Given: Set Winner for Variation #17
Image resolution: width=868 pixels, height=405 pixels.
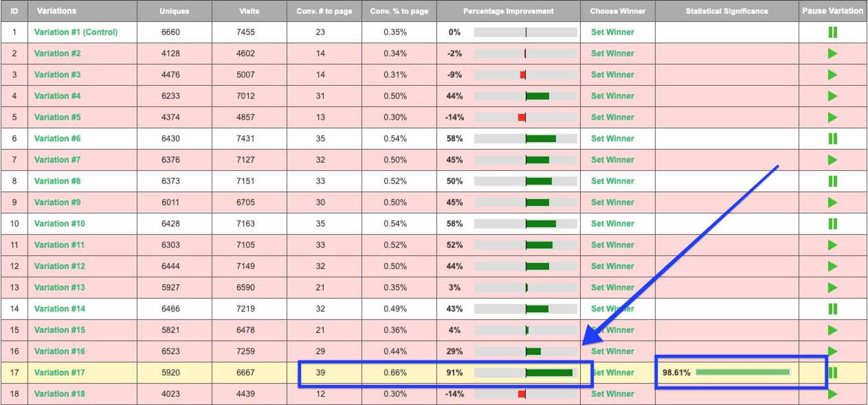Looking at the screenshot, I should pos(613,373).
